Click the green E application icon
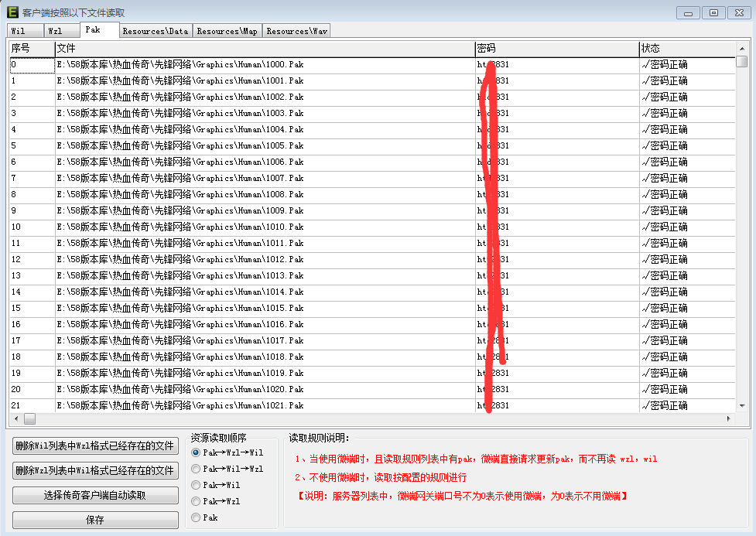The width and height of the screenshot is (756, 536). 12,12
